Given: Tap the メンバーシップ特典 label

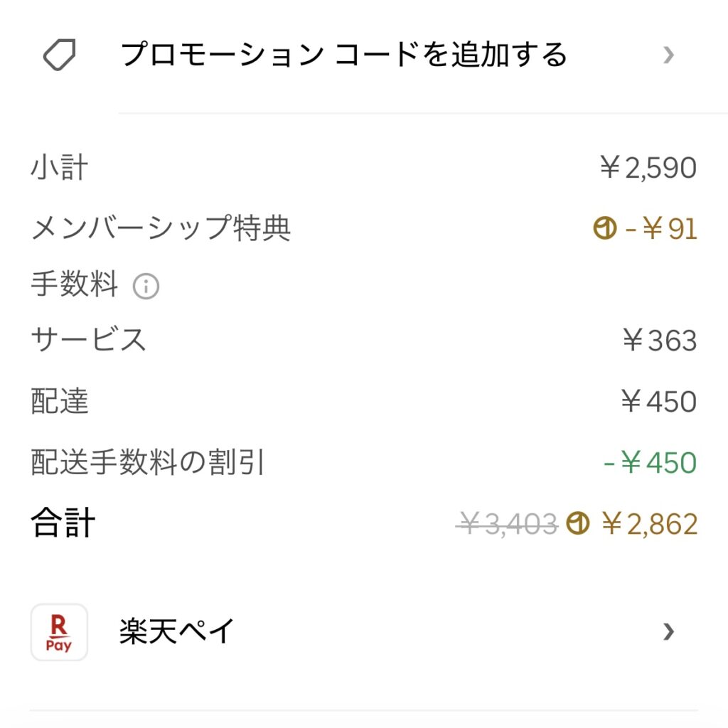Looking at the screenshot, I should pyautogui.click(x=161, y=229).
